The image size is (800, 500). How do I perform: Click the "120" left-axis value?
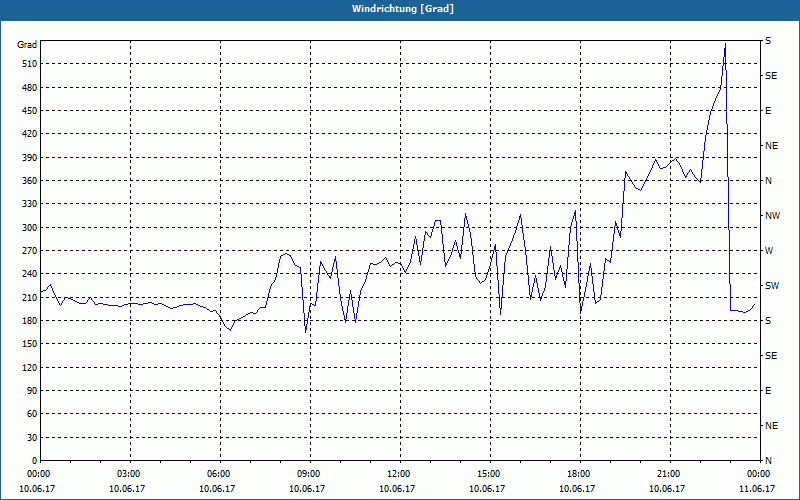pos(29,367)
